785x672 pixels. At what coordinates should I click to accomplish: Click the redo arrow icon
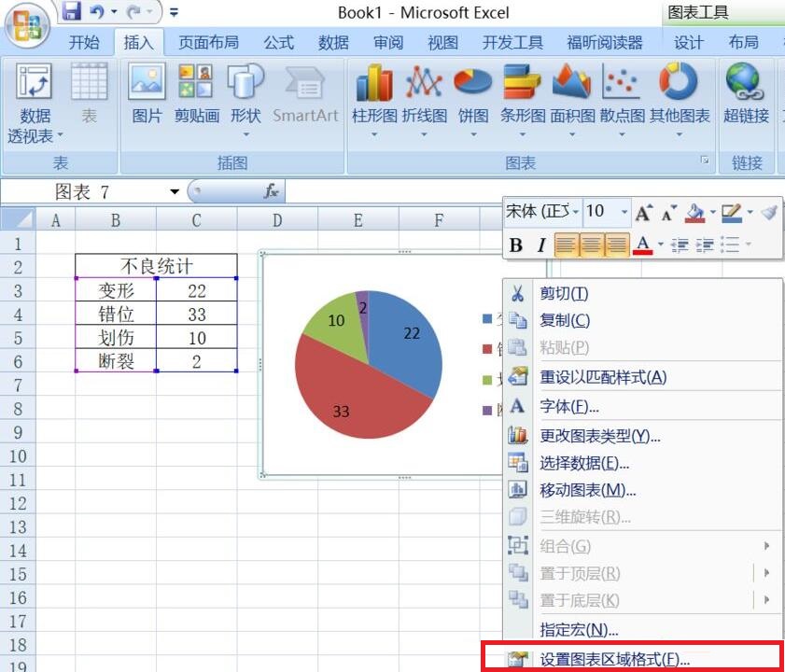pyautogui.click(x=133, y=11)
